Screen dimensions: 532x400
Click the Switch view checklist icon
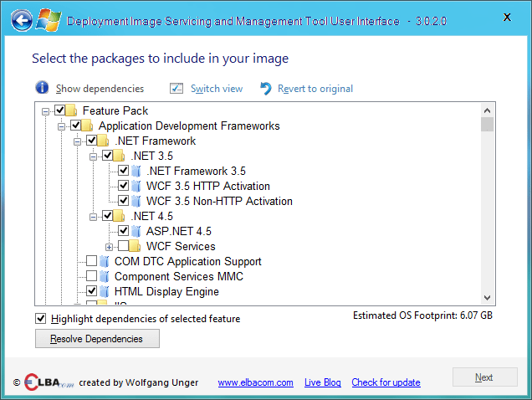[x=176, y=88]
